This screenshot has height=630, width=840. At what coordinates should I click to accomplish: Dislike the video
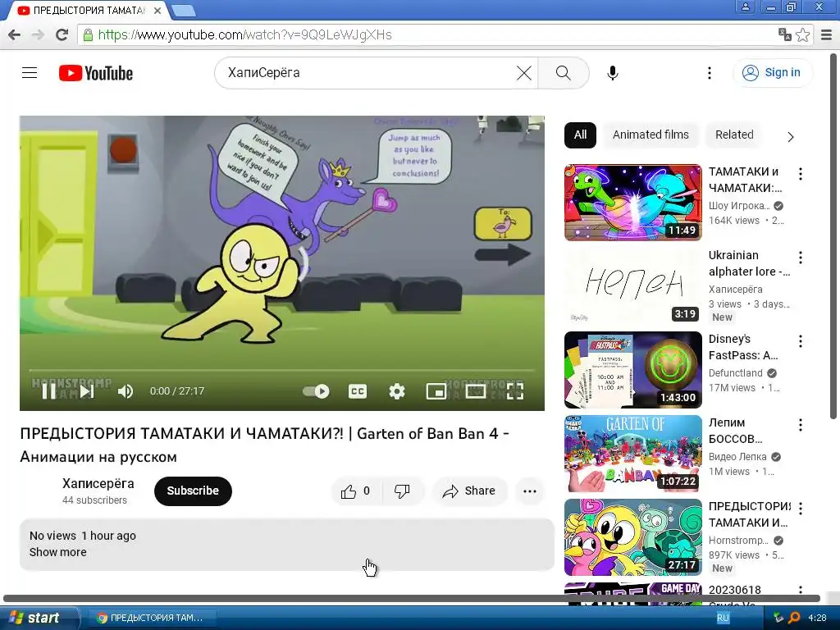[x=403, y=491]
